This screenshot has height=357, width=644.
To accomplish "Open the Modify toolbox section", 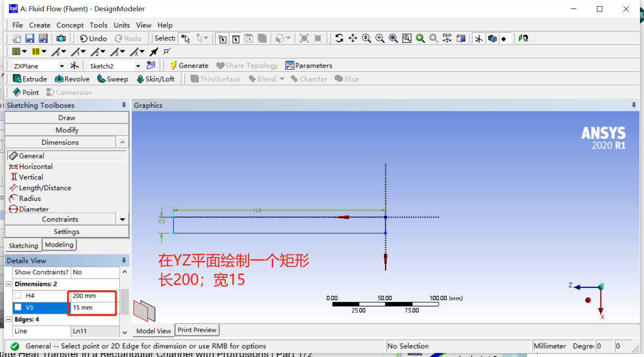I will pos(67,130).
